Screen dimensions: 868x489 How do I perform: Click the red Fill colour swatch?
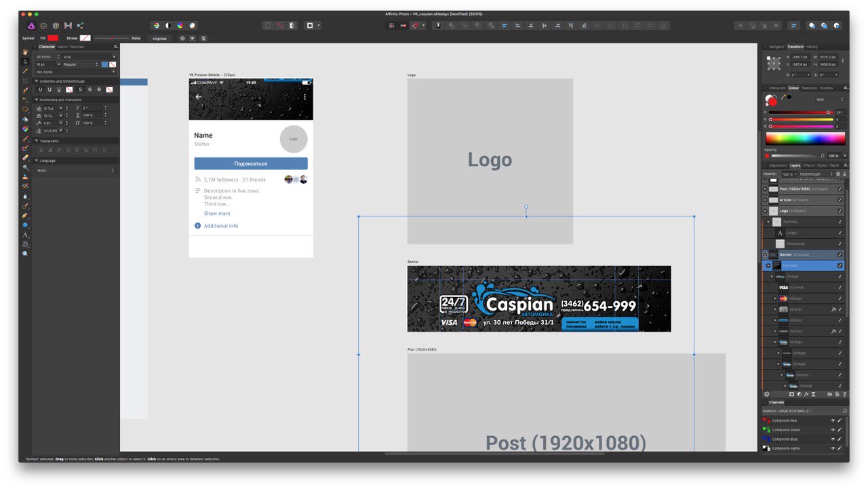pyautogui.click(x=53, y=38)
